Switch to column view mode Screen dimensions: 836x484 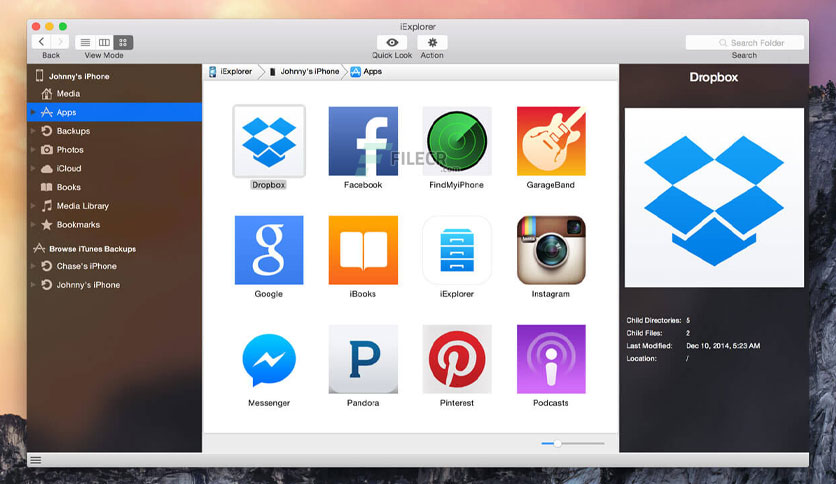(x=104, y=42)
